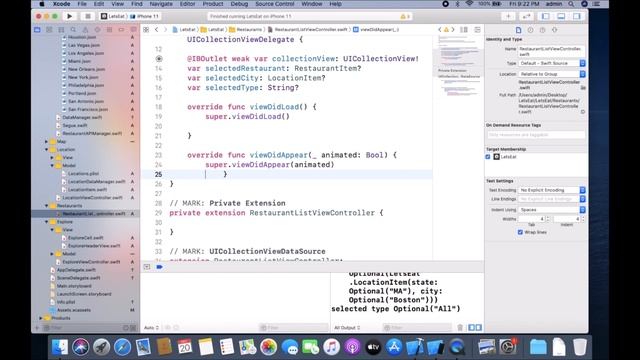
Task: Open the Project navigator tab
Action: [37, 30]
